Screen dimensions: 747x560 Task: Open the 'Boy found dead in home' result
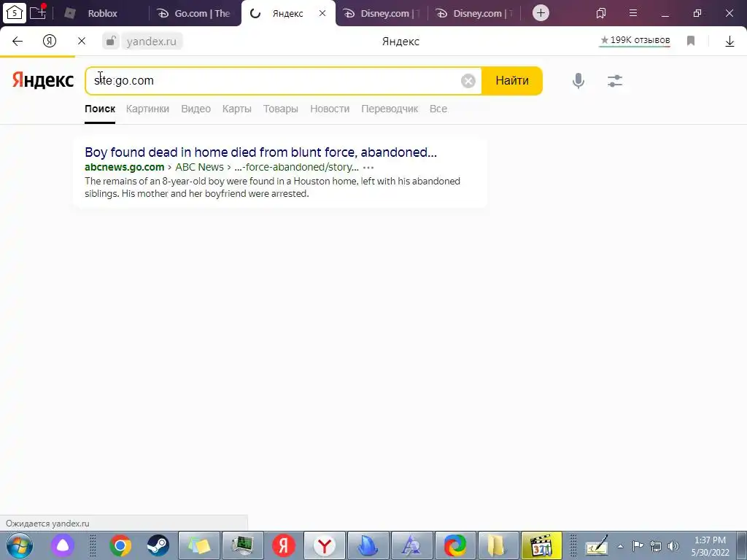pyautogui.click(x=260, y=152)
